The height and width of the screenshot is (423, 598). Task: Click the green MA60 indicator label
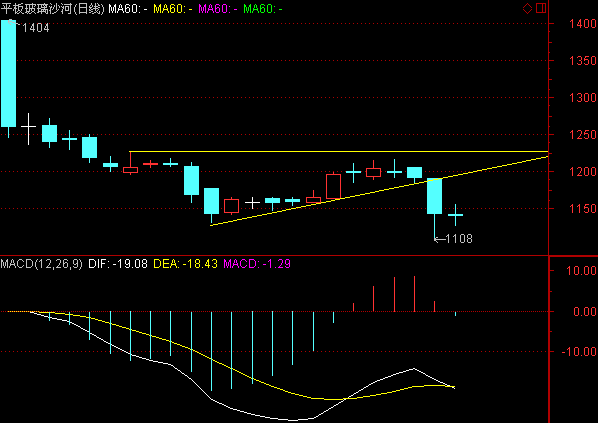263,8
